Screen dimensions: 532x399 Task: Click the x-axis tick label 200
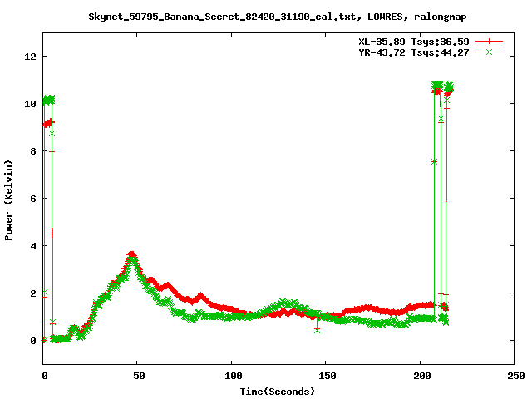pyautogui.click(x=421, y=376)
